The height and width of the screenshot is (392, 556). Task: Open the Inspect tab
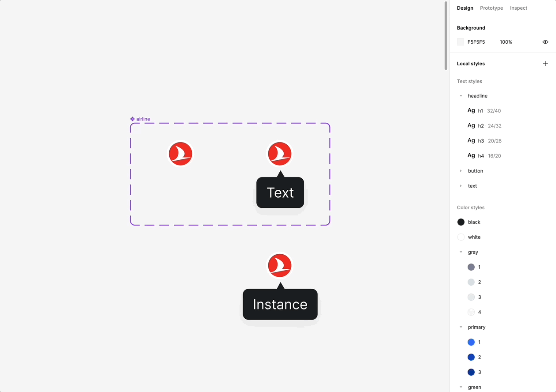point(518,8)
